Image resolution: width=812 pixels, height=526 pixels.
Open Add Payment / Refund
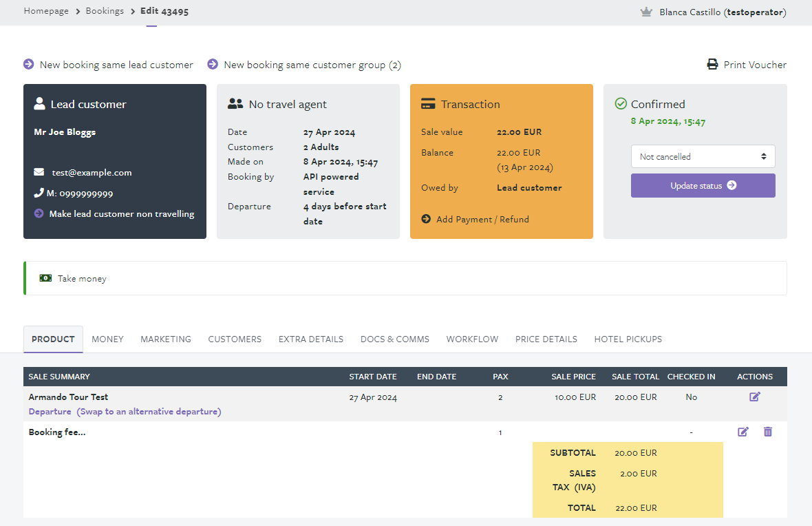[482, 219]
